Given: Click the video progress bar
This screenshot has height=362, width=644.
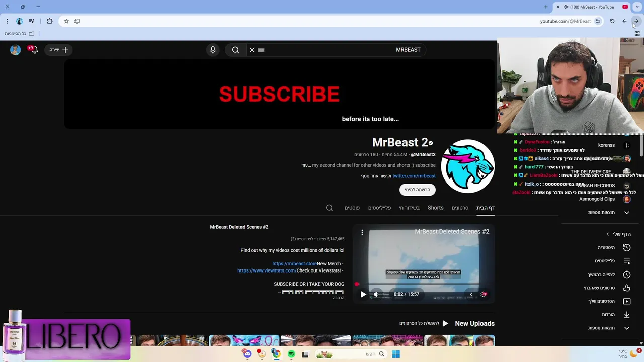Looking at the screenshot, I should [424, 284].
